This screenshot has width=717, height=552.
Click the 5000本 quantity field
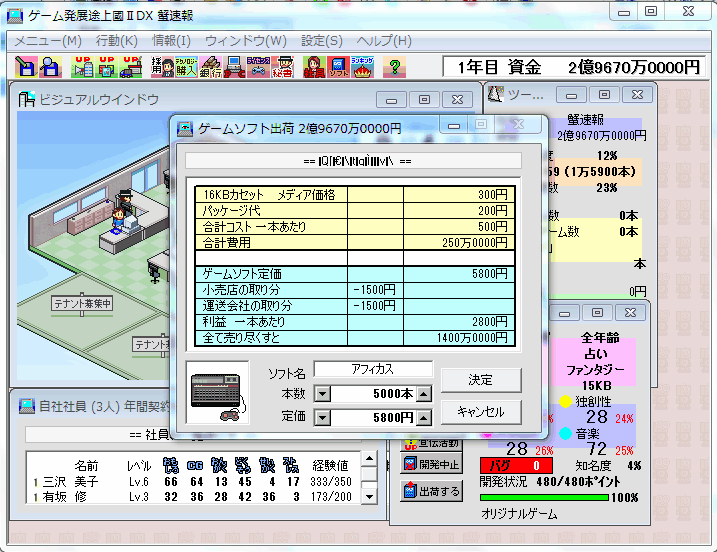click(373, 394)
